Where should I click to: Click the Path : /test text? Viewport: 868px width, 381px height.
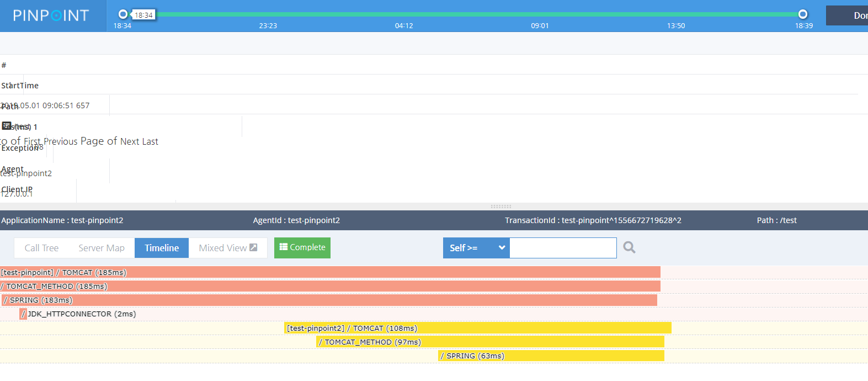777,220
